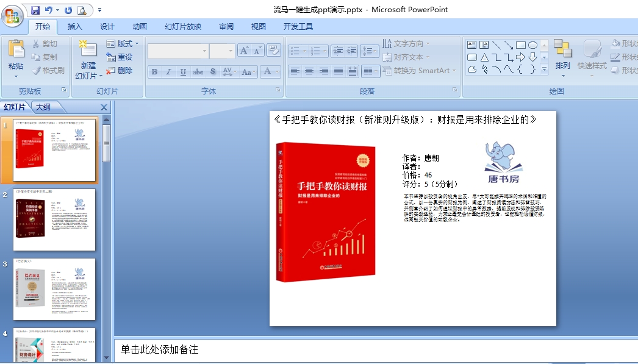The height and width of the screenshot is (364, 638).
Task: Pick the right arrow block shape
Action: tap(520, 57)
